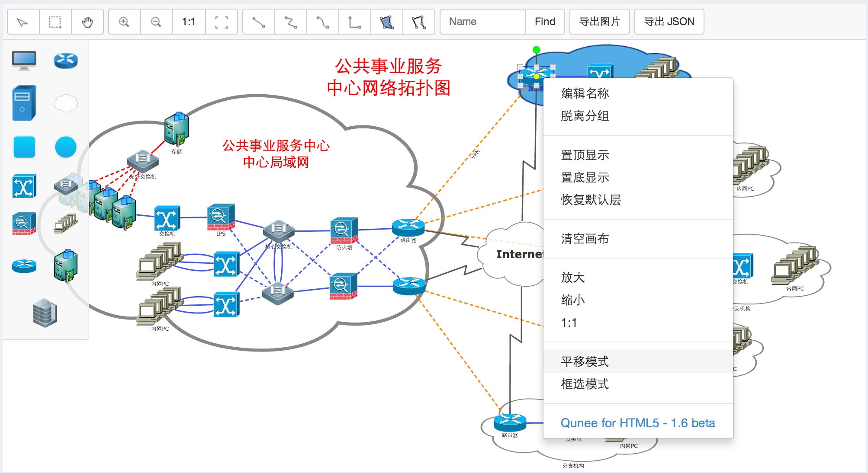Viewport: 868px width, 473px height.
Task: Choose the zigzag edge creation tool
Action: (291, 22)
